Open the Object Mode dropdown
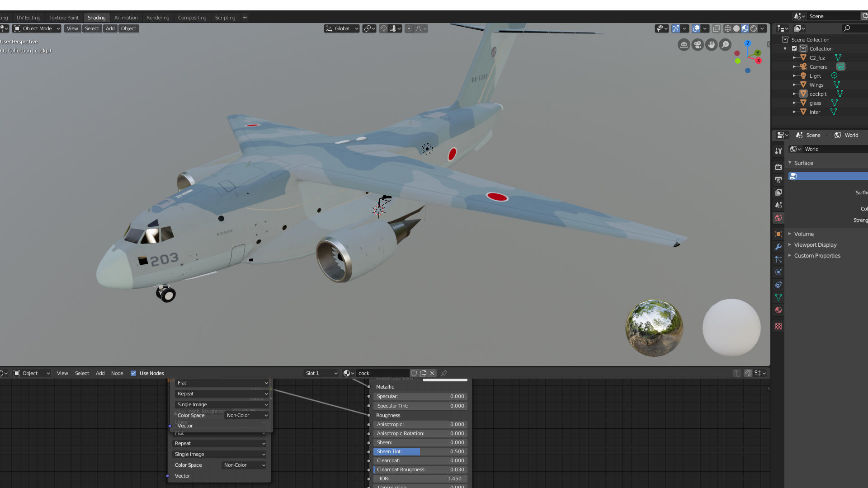The width and height of the screenshot is (868, 488). point(37,28)
